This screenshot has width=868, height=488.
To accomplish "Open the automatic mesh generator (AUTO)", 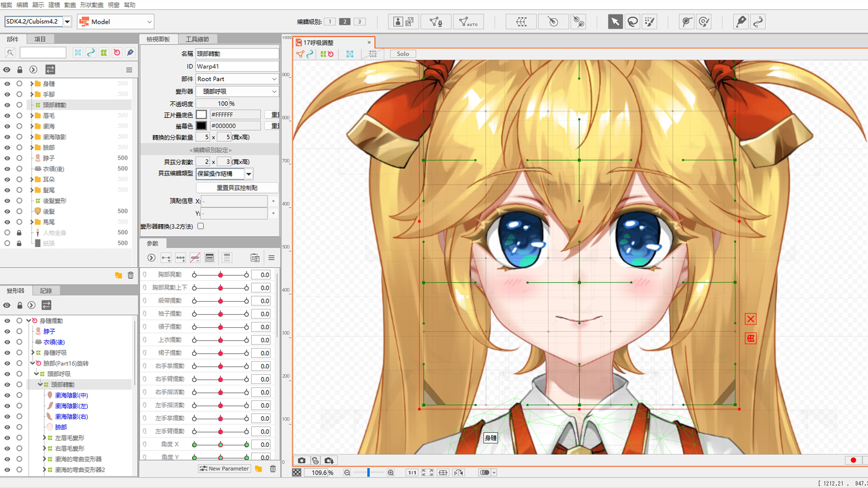I will pos(468,22).
